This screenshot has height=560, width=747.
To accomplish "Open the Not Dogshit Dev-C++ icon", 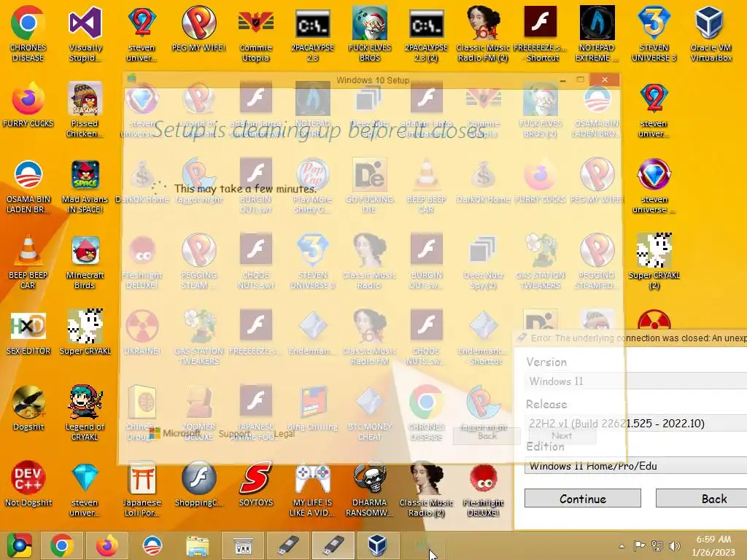I will (28, 484).
